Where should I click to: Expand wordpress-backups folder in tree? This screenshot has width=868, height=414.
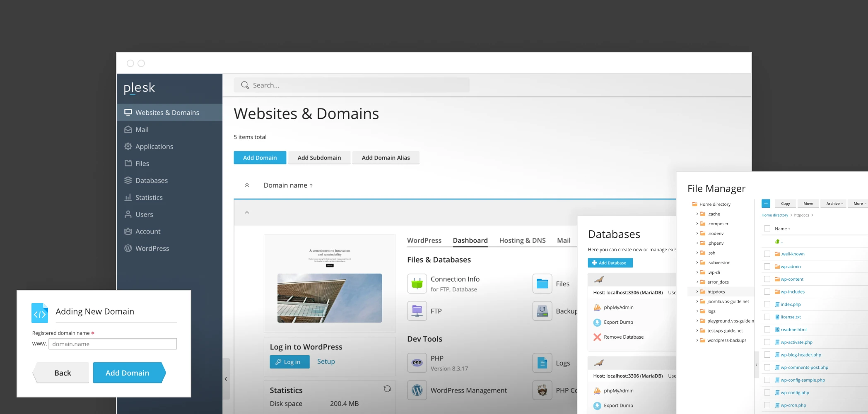click(697, 340)
